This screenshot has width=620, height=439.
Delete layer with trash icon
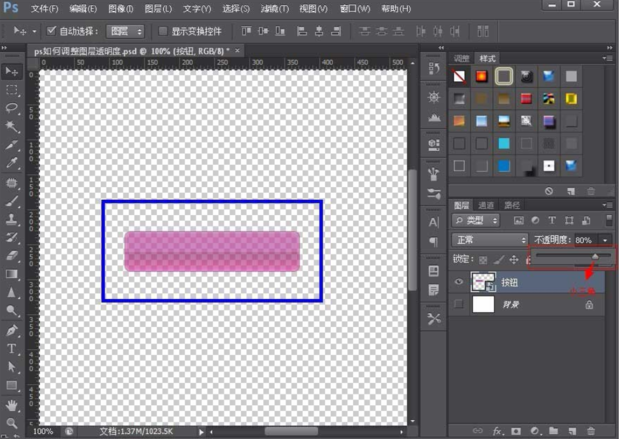click(591, 431)
